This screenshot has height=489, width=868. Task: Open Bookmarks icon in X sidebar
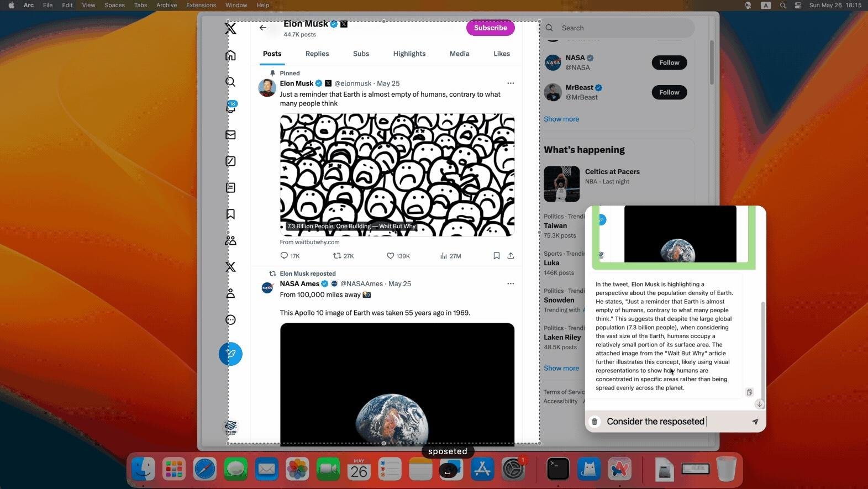(231, 214)
